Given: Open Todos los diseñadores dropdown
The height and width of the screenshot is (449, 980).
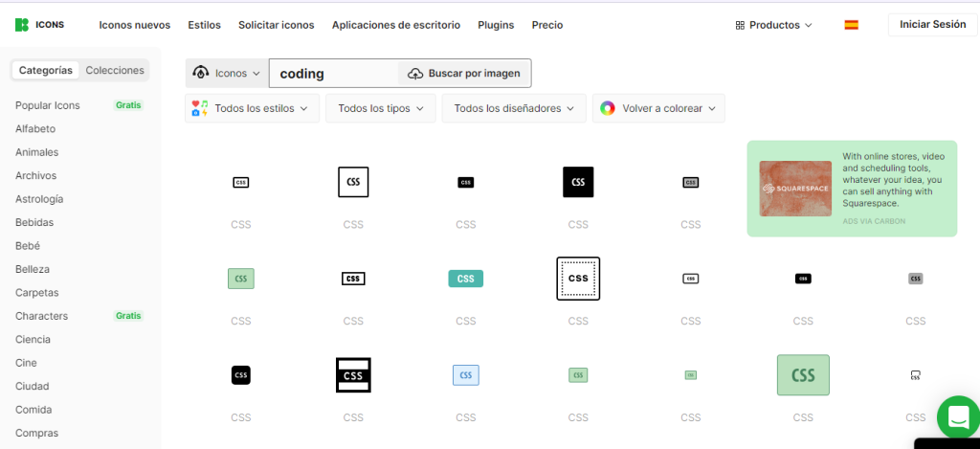Looking at the screenshot, I should 514,108.
